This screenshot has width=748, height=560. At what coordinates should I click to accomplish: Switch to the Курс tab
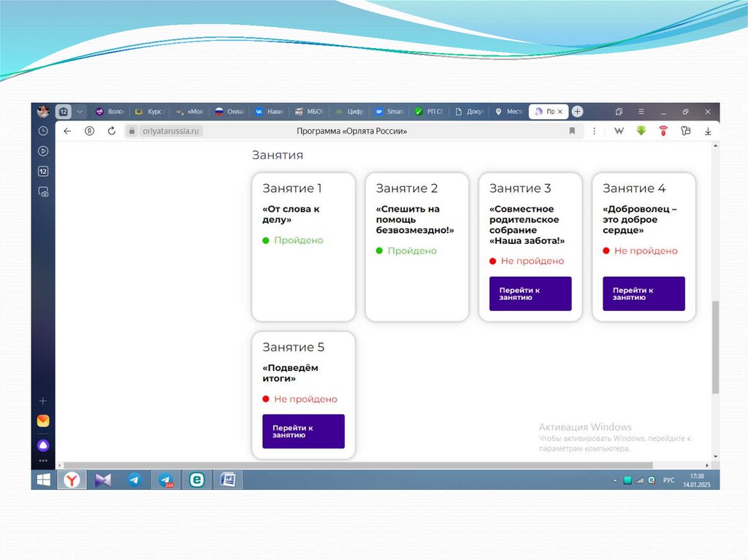149,112
